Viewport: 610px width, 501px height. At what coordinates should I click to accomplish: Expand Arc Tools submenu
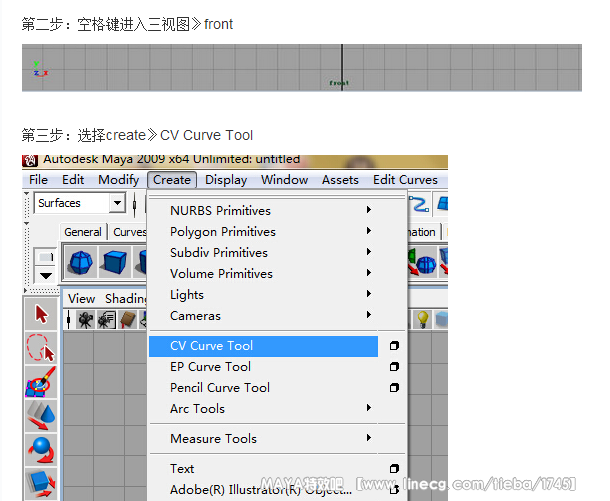point(369,408)
